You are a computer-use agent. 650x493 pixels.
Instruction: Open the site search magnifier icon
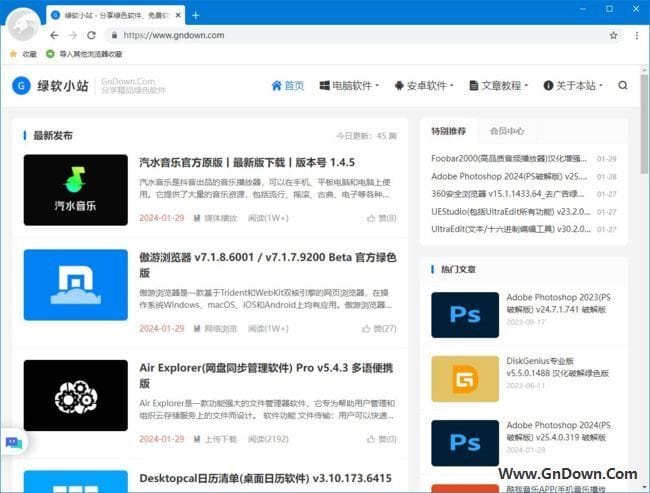tap(623, 85)
